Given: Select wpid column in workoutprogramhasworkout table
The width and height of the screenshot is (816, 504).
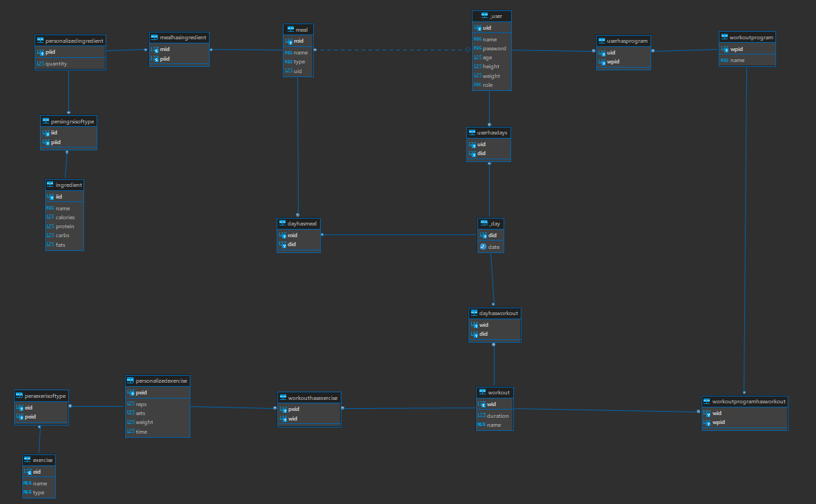Looking at the screenshot, I should (x=718, y=422).
